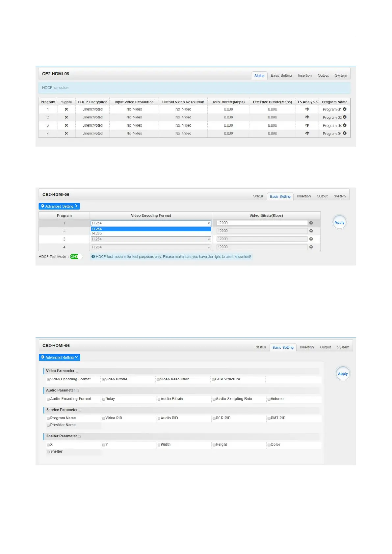Image resolution: width=392 pixels, height=554 pixels.
Task: Enable Video Resolution checkbox
Action: [x=158, y=380]
